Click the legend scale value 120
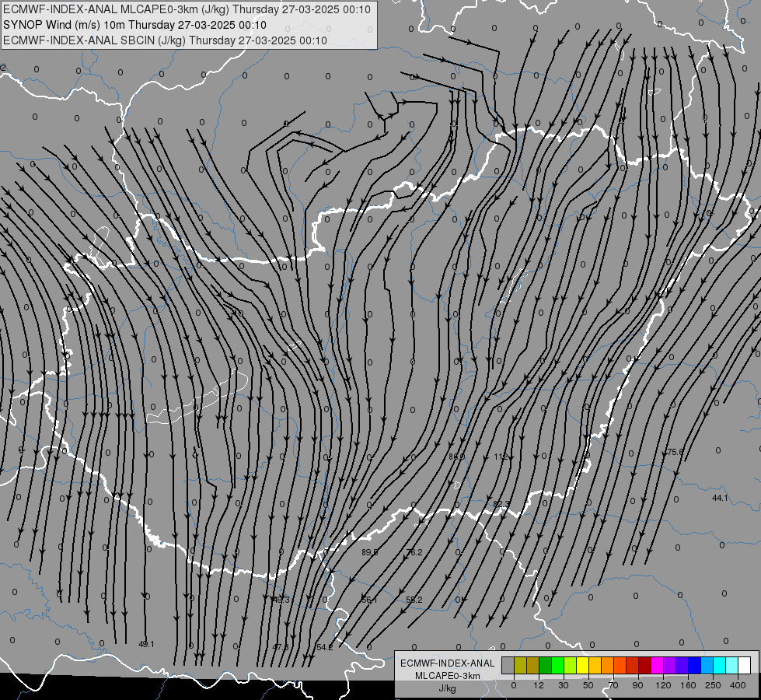 click(x=663, y=685)
